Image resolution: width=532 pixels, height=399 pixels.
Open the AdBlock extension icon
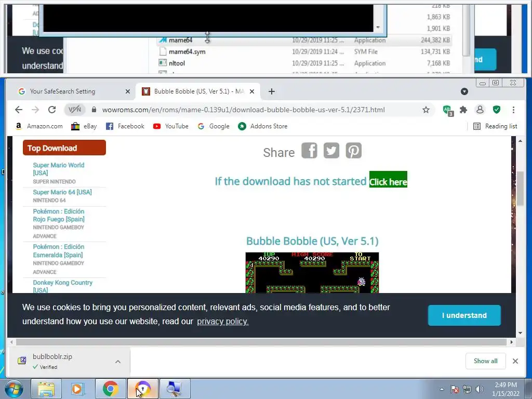[x=448, y=110]
